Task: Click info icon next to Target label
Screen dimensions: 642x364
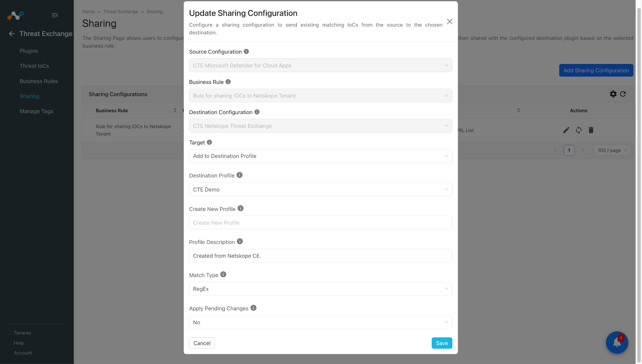Action: (209, 142)
